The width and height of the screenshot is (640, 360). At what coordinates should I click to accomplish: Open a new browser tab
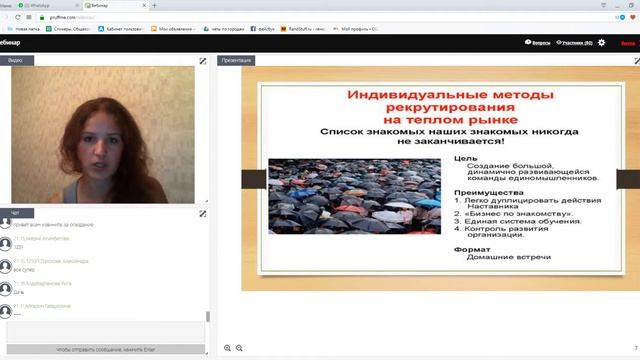(154, 5)
